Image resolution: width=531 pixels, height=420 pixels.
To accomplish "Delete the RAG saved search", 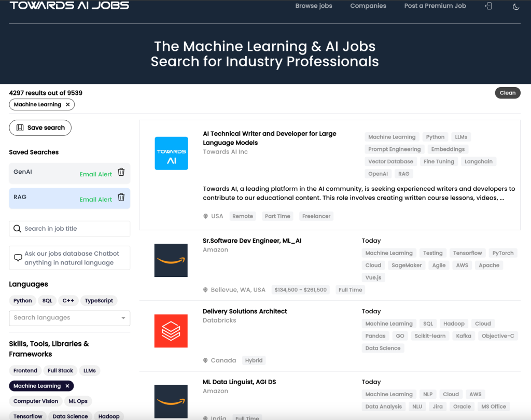I will 121,197.
